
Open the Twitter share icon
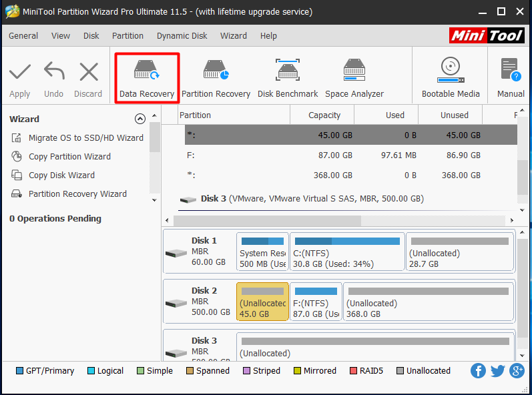(x=497, y=370)
